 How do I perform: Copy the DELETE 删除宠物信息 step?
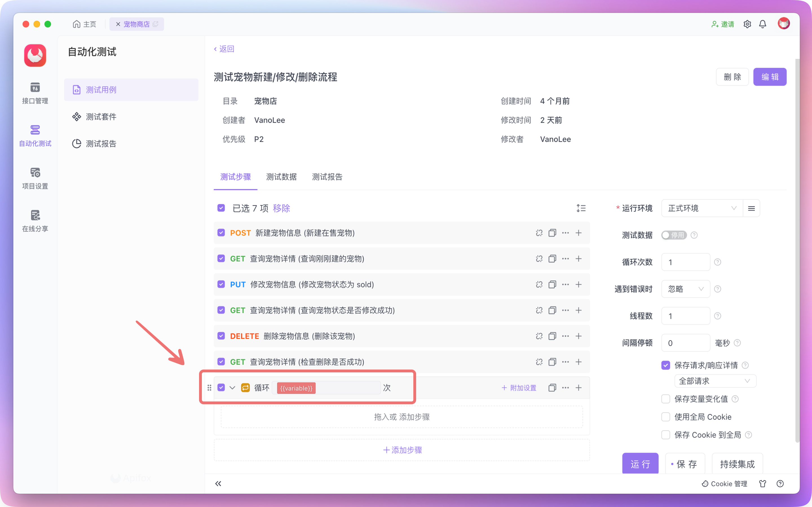[x=552, y=336]
